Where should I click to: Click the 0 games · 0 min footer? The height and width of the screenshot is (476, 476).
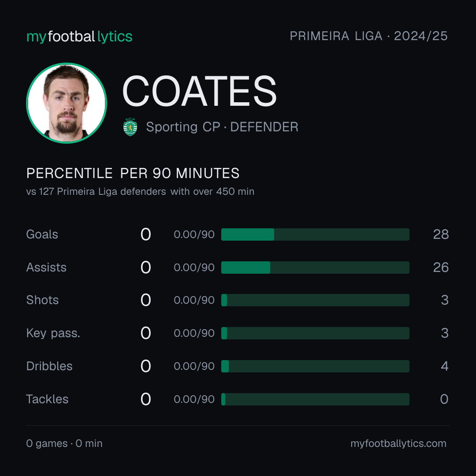(x=64, y=443)
